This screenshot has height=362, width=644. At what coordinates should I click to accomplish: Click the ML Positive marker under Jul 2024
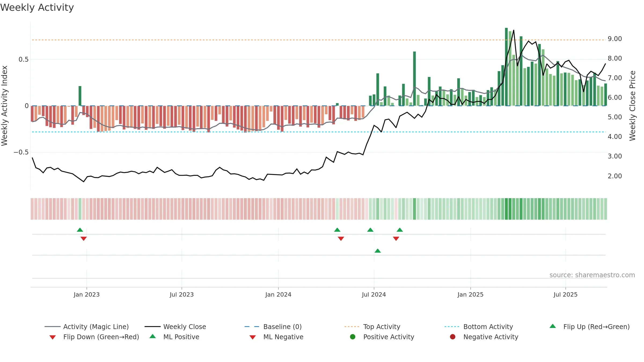[378, 251]
